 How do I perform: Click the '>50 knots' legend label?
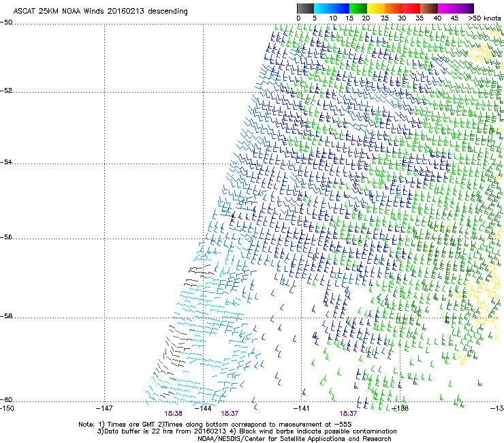[x=484, y=18]
